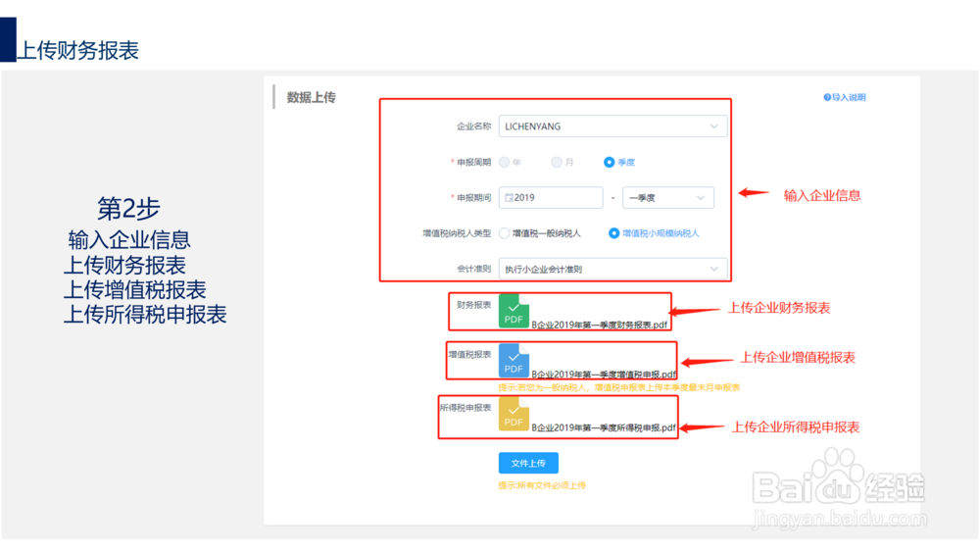Click the 企业名称 field label
The image size is (980, 552).
pos(473,126)
